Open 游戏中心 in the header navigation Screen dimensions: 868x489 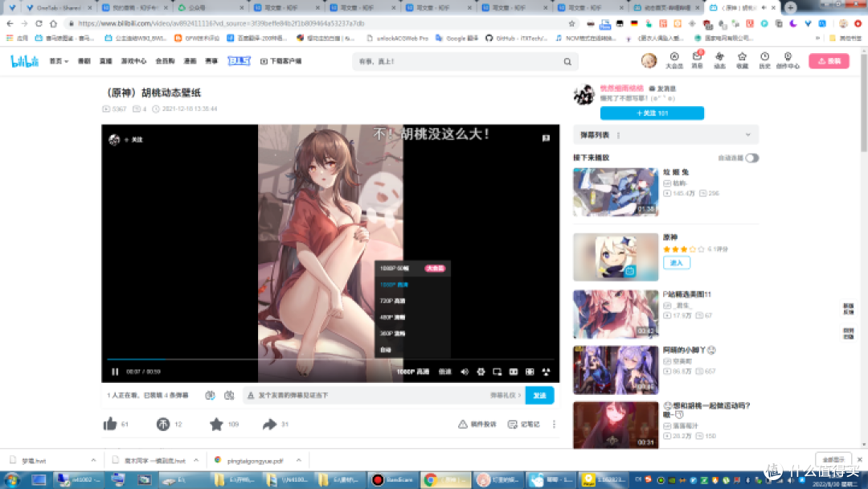point(133,61)
